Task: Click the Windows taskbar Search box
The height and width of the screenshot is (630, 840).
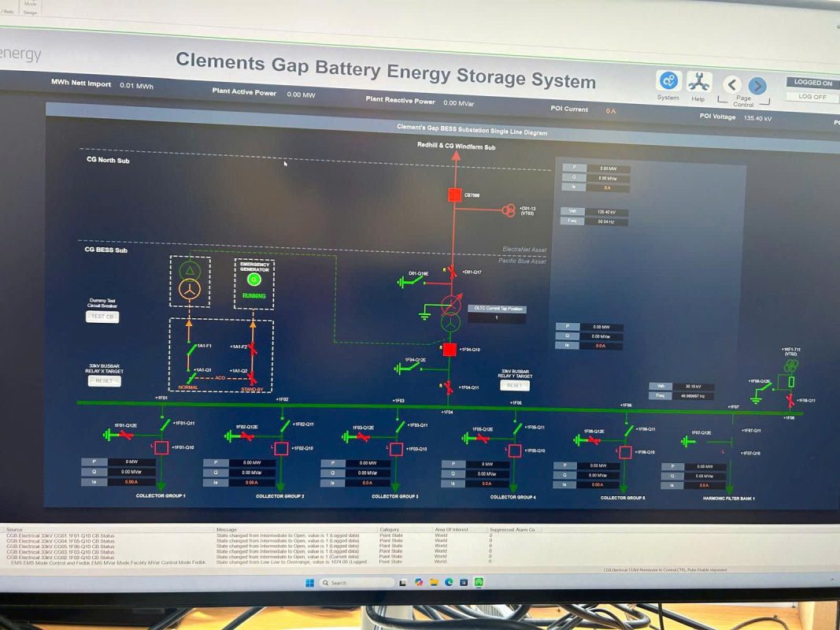Action: [x=356, y=582]
